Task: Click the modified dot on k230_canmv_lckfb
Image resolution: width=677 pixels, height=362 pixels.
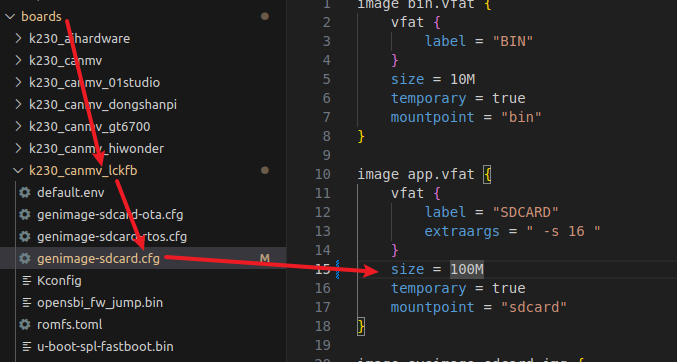Action: coord(265,170)
